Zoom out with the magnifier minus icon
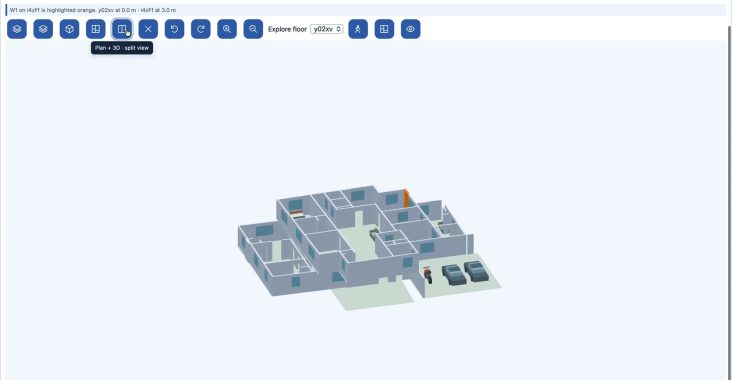 click(x=253, y=29)
